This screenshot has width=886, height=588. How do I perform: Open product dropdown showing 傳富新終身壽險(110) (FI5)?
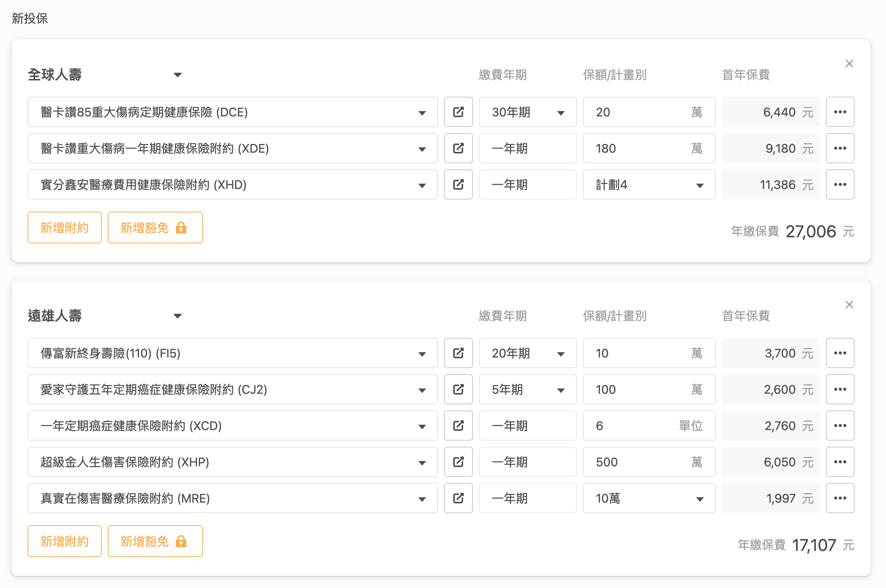(232, 353)
